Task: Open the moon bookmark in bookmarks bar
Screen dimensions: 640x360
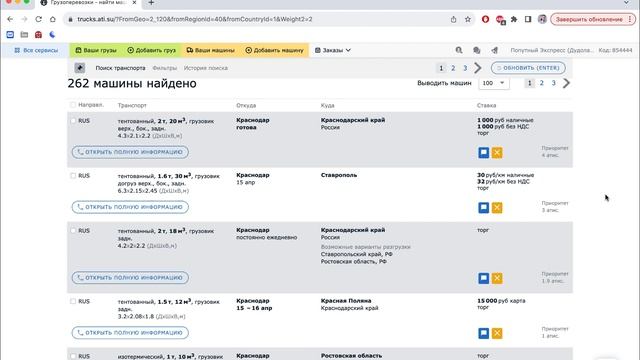Action: click(x=52, y=35)
